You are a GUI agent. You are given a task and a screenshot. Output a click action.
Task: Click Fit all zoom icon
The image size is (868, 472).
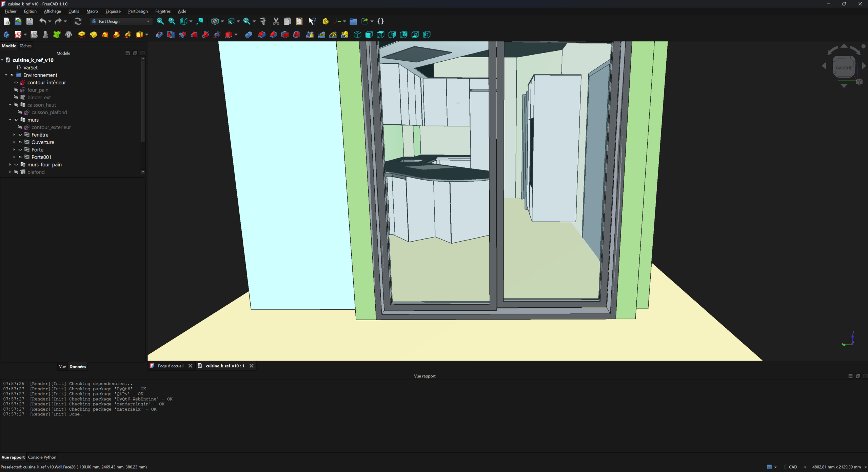pyautogui.click(x=160, y=21)
